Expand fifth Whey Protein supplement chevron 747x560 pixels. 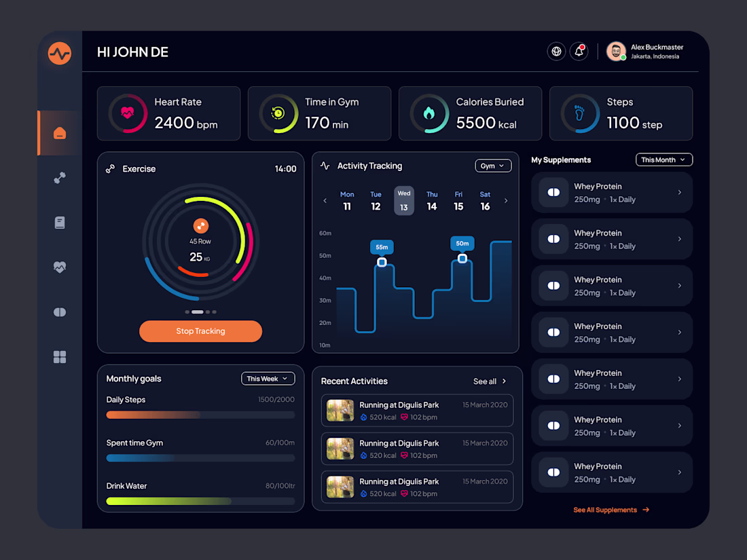point(680,379)
